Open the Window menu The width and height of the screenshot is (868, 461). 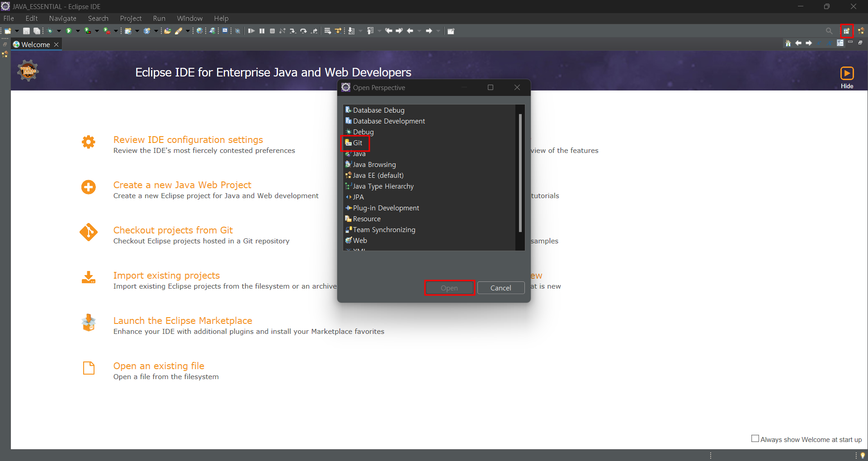(190, 18)
